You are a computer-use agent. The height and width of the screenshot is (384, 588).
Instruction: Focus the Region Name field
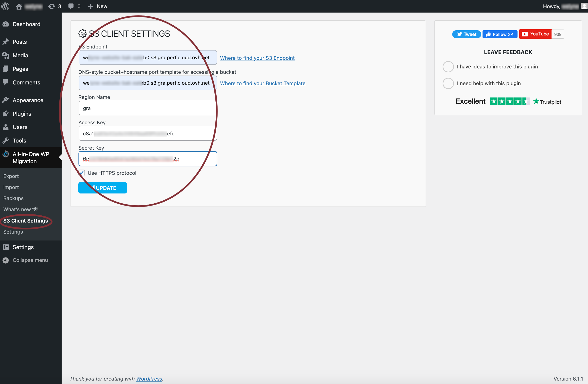click(148, 108)
